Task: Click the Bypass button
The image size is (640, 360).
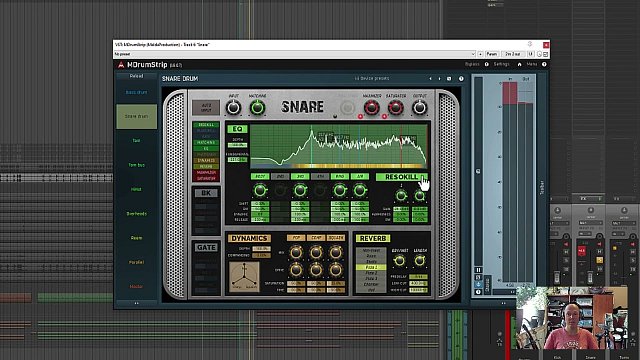Action: coord(472,64)
